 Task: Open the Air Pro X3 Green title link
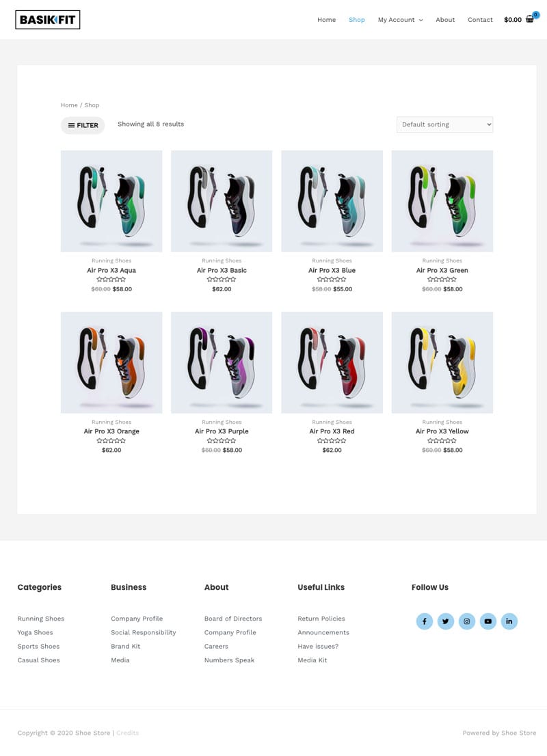click(442, 271)
